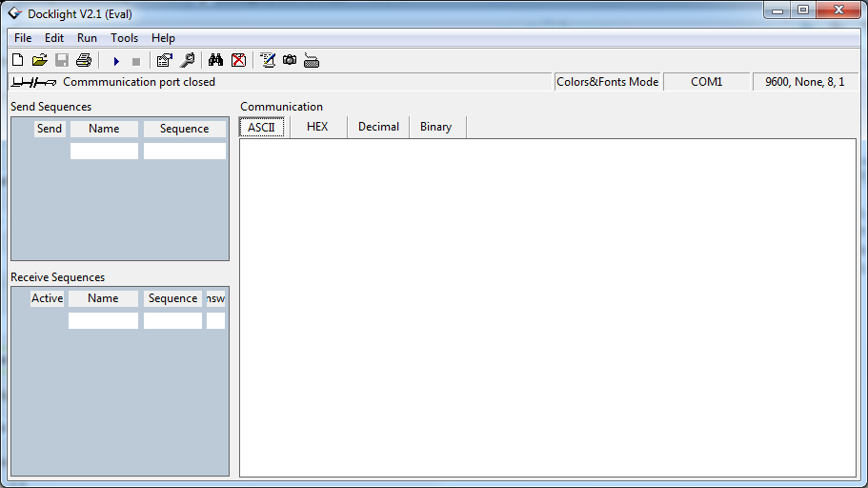The height and width of the screenshot is (488, 868).
Task: Switch to the Decimal tab
Action: pos(378,127)
